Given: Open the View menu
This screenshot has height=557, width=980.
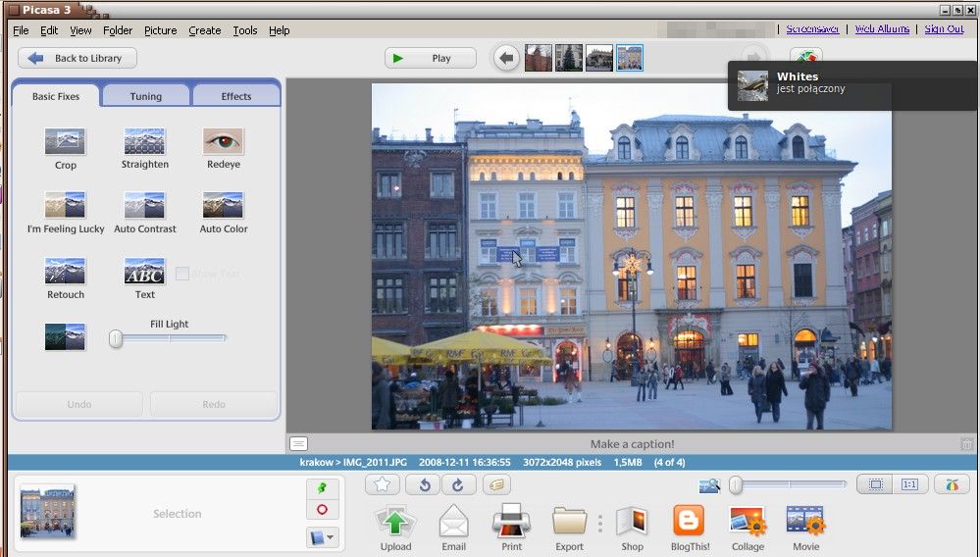Looking at the screenshot, I should click(80, 30).
